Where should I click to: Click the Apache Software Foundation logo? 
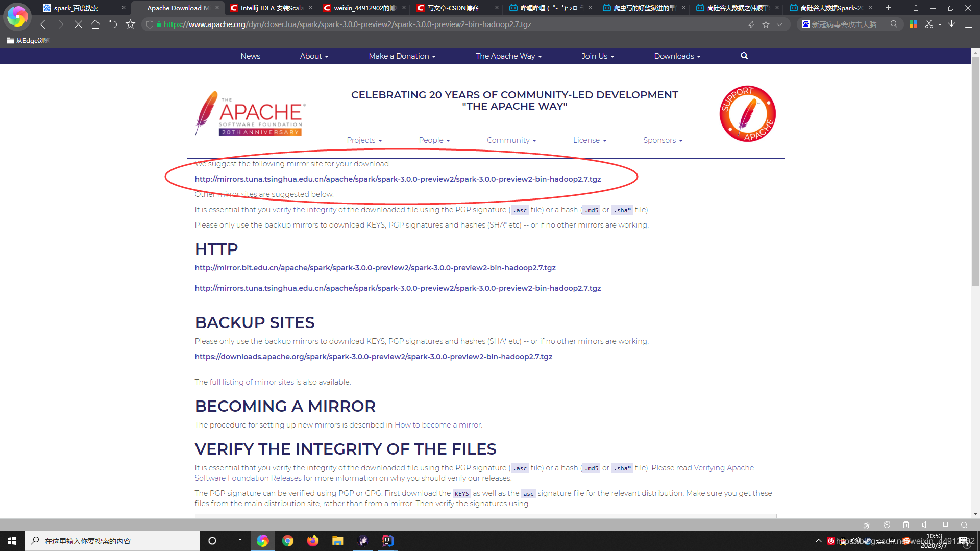click(250, 114)
